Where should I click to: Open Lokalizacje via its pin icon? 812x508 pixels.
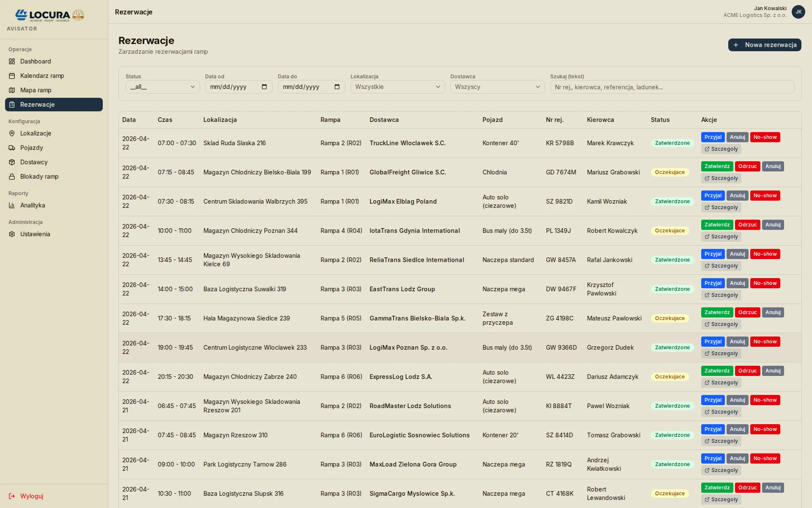12,133
